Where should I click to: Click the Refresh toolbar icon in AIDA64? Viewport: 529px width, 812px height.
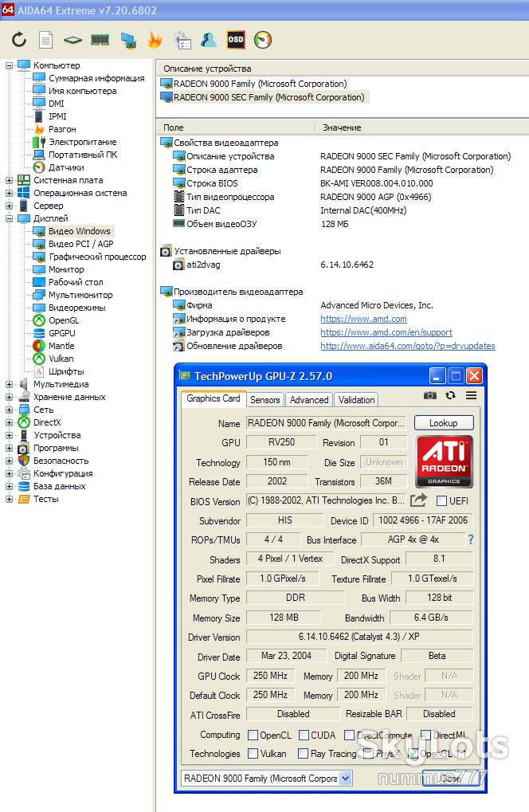(x=19, y=40)
